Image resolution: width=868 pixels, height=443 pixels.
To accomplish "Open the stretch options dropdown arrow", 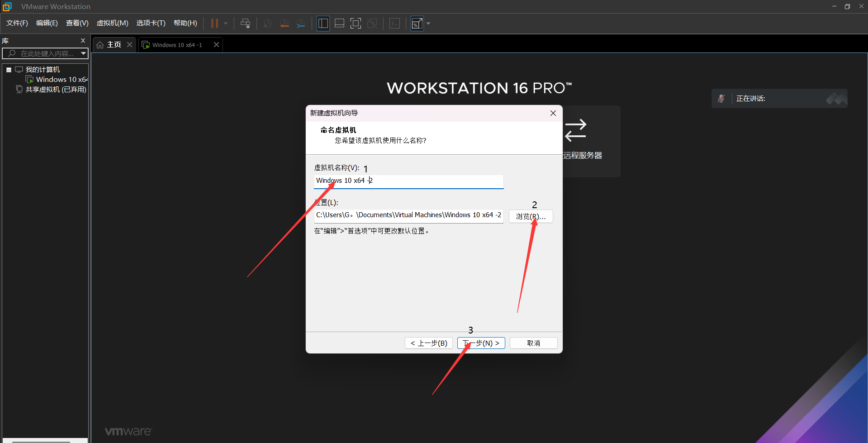I will [428, 24].
